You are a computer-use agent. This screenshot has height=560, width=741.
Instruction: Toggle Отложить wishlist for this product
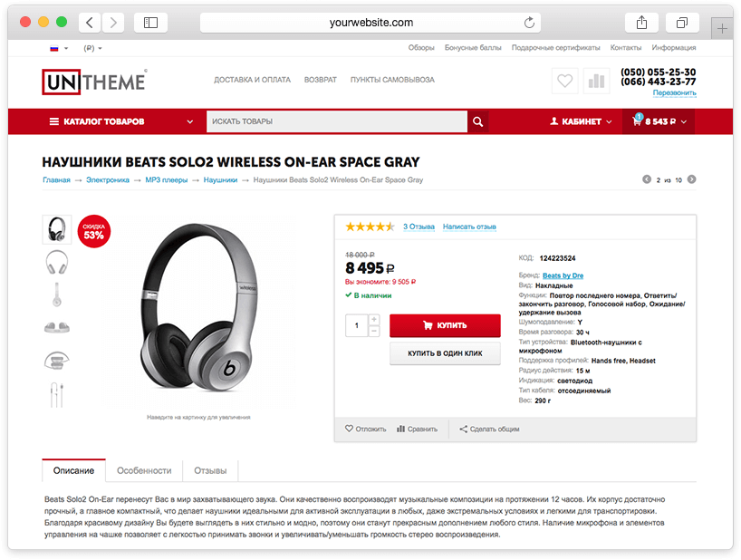coord(365,430)
